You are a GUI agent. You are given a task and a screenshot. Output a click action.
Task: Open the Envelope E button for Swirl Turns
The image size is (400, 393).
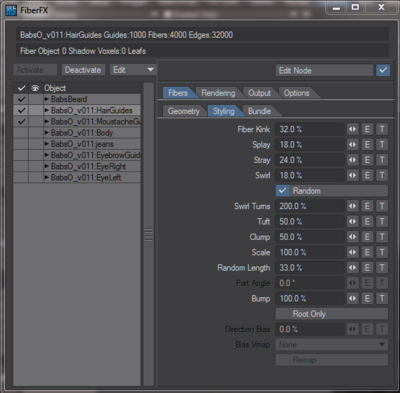[x=367, y=206]
